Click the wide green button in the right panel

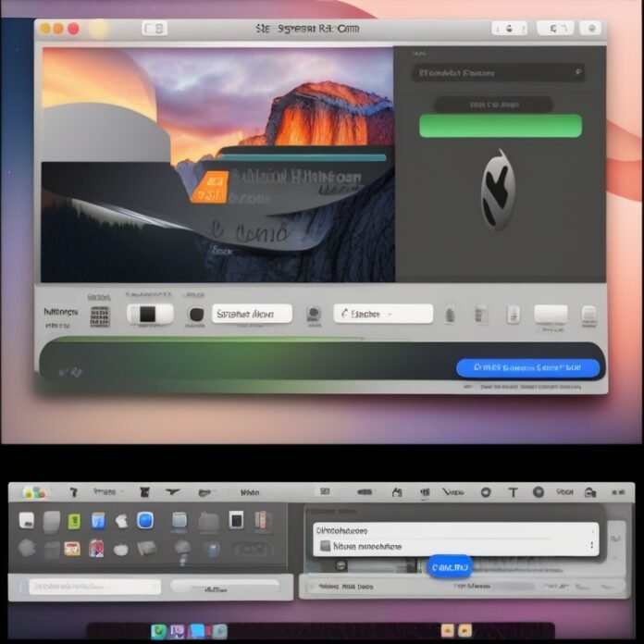501,126
